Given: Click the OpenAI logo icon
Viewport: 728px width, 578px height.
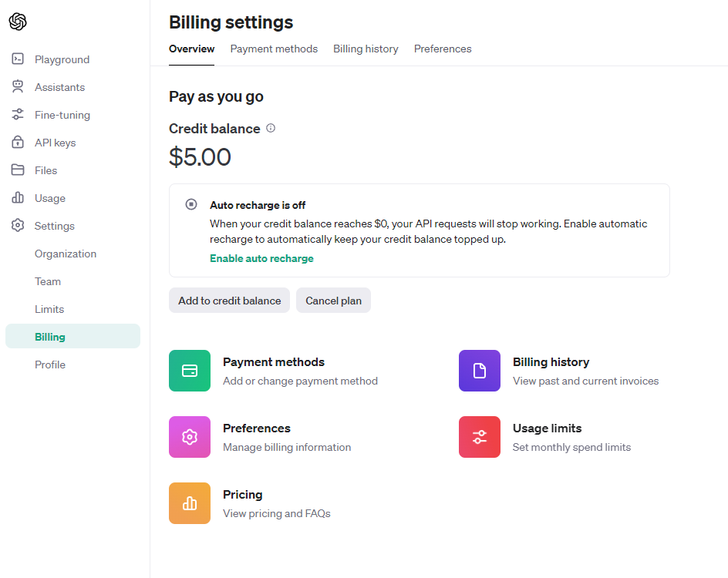Looking at the screenshot, I should point(18,22).
